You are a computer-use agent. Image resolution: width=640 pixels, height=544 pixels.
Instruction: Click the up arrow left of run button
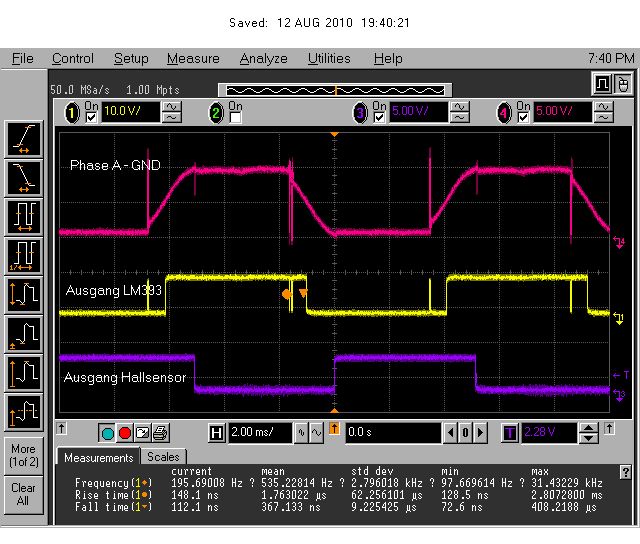pos(62,429)
